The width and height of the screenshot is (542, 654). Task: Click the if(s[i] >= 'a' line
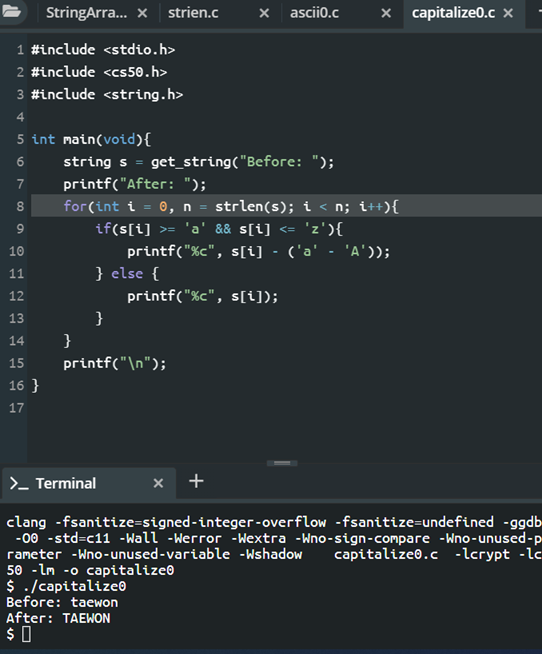(219, 229)
